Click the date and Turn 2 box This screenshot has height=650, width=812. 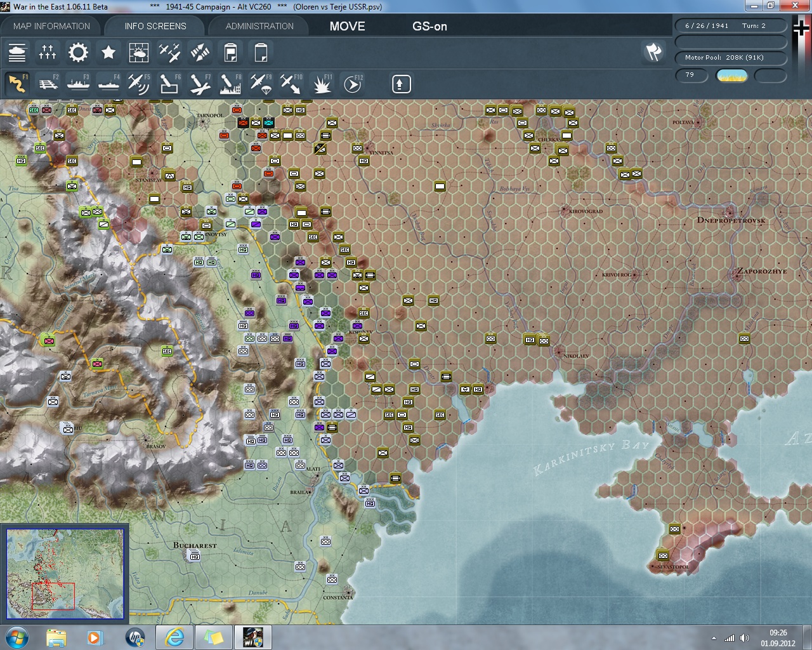(x=731, y=26)
